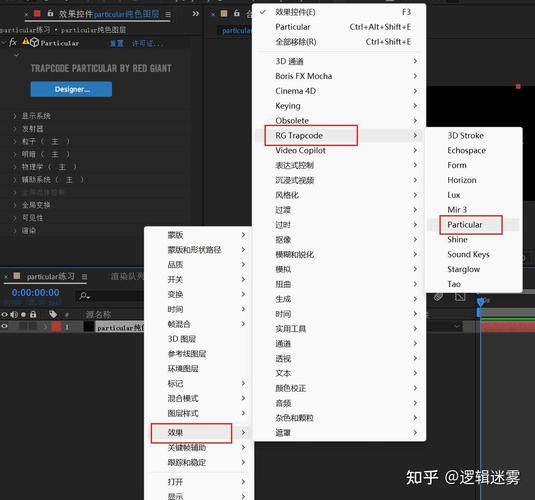Choose 3D 图层 in the context menu
Image resolution: width=535 pixels, height=500 pixels.
pyautogui.click(x=199, y=339)
